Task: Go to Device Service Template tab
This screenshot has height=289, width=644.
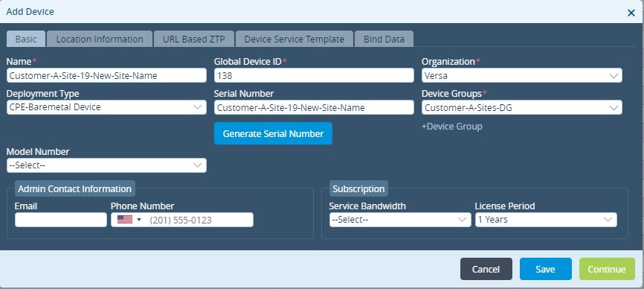Action: point(294,39)
